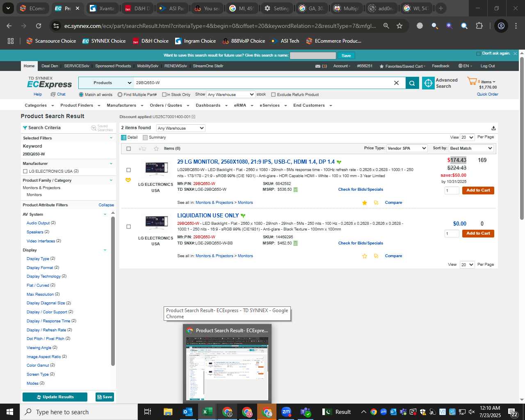Add LG monitor 6842582 to cart
Image resolution: width=525 pixels, height=420 pixels.
pos(478,190)
